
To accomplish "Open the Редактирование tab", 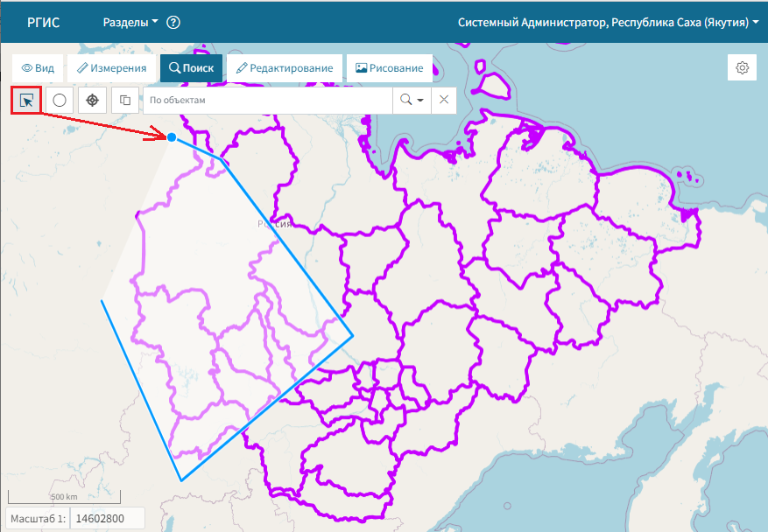I will click(284, 68).
